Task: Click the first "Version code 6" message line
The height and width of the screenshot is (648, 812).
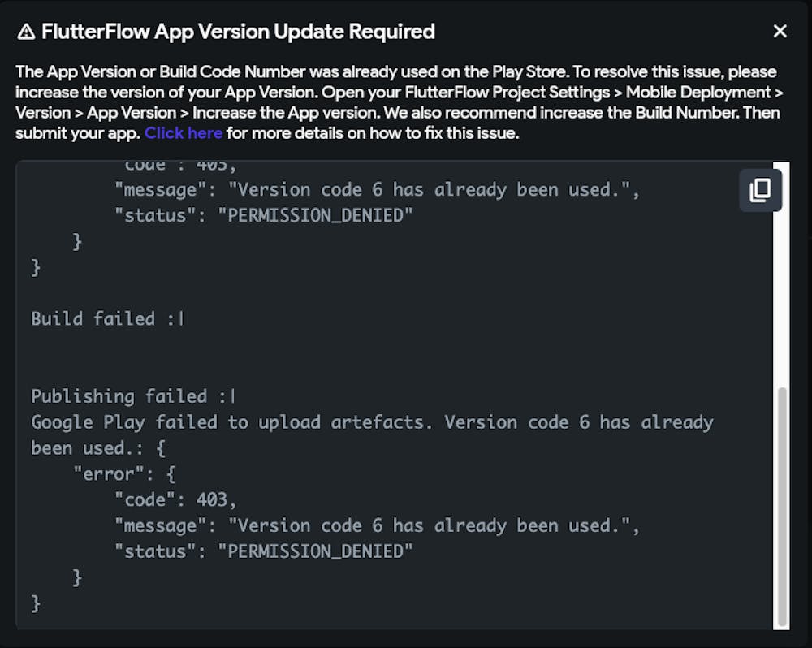Action: 378,190
